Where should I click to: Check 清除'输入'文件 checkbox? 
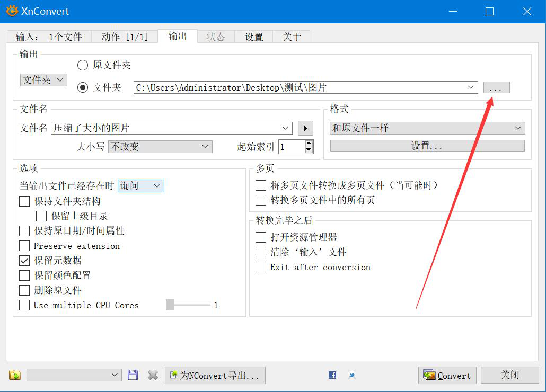(261, 252)
